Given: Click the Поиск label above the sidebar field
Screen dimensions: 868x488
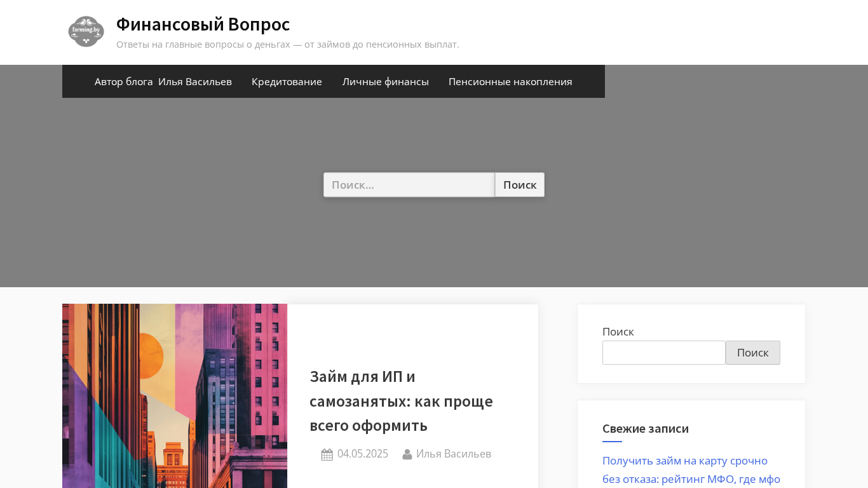Looking at the screenshot, I should click(x=618, y=332).
